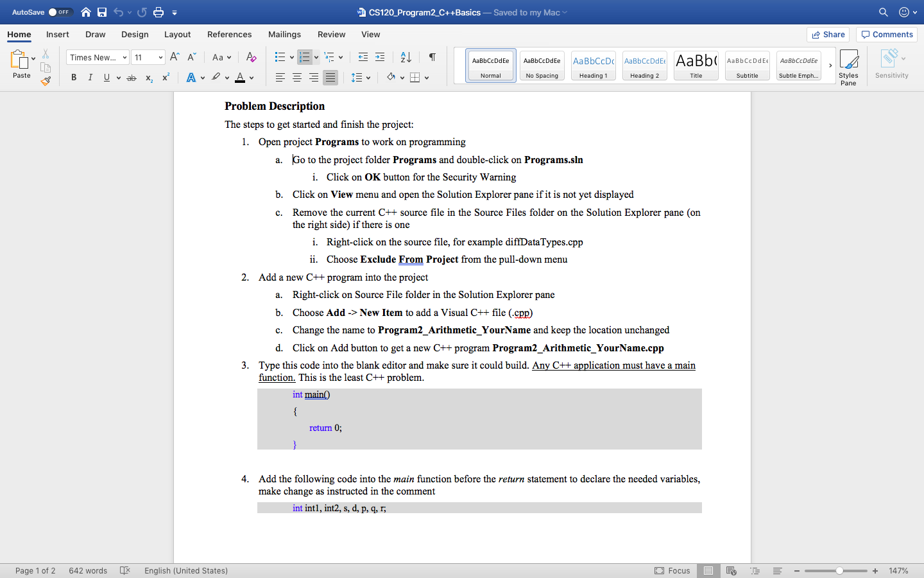The height and width of the screenshot is (578, 924).
Task: Expand the borders dropdown arrow
Action: (x=427, y=77)
